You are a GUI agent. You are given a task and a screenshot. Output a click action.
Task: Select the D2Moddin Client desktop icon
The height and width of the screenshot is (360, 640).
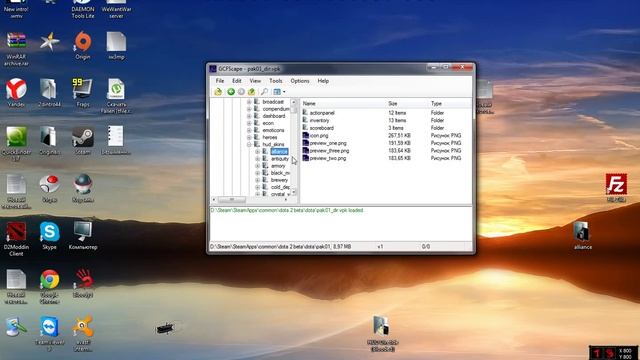(16, 239)
